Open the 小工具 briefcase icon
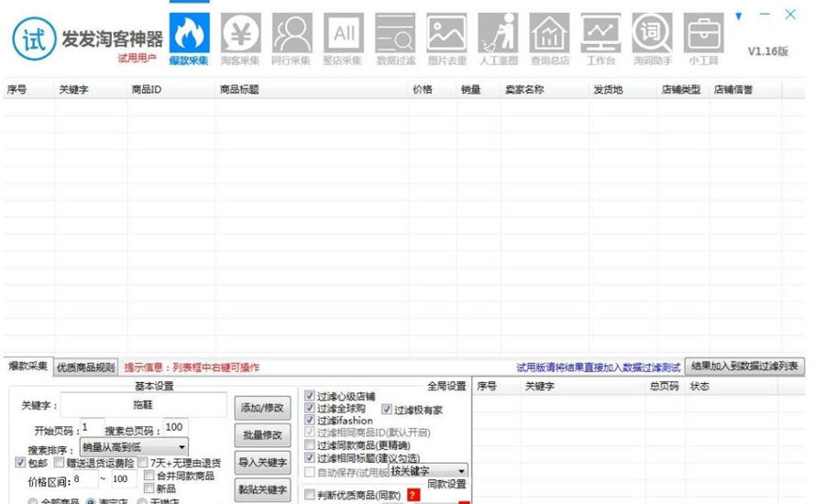Viewport: 825px width, 504px height. (703, 33)
